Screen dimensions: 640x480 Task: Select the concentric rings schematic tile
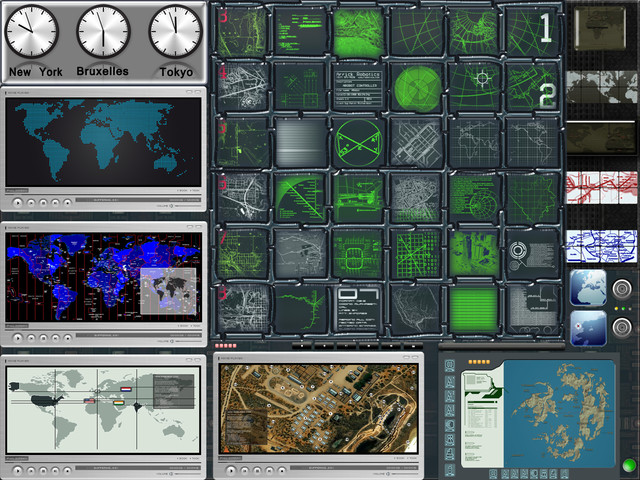tap(532, 253)
